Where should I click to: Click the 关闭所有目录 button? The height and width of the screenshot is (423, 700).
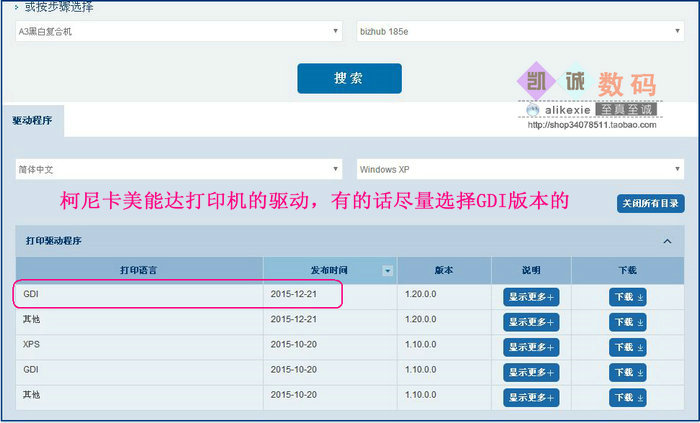pyautogui.click(x=650, y=204)
